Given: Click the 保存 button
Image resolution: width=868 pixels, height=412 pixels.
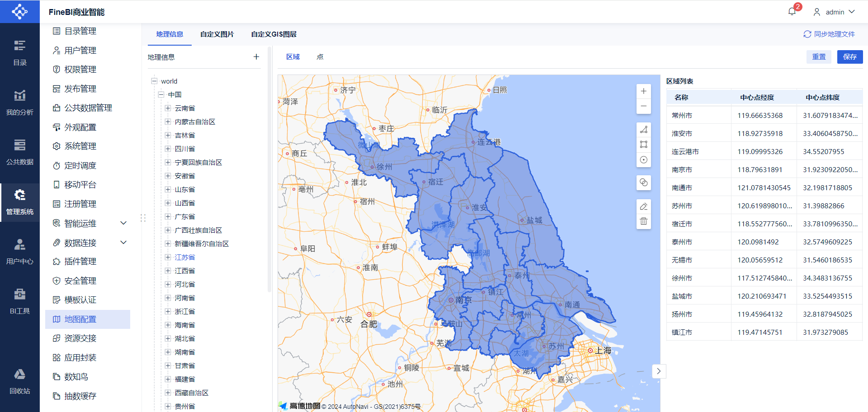Looking at the screenshot, I should [x=849, y=57].
